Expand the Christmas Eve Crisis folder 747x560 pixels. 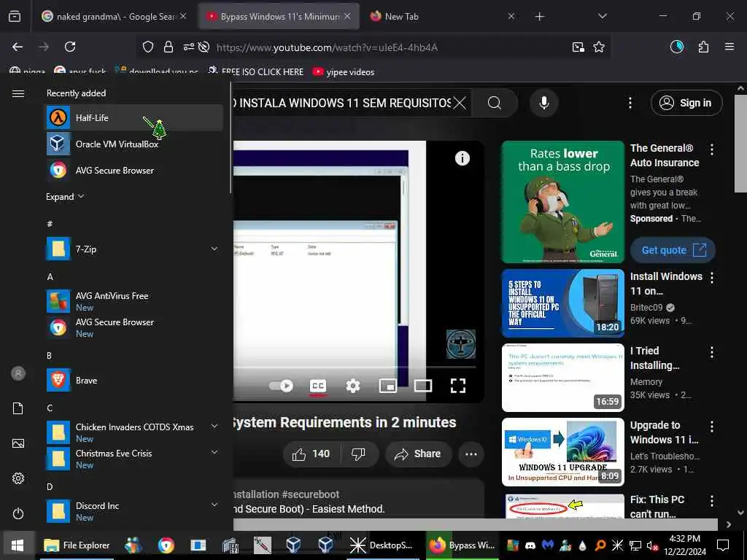point(134,459)
